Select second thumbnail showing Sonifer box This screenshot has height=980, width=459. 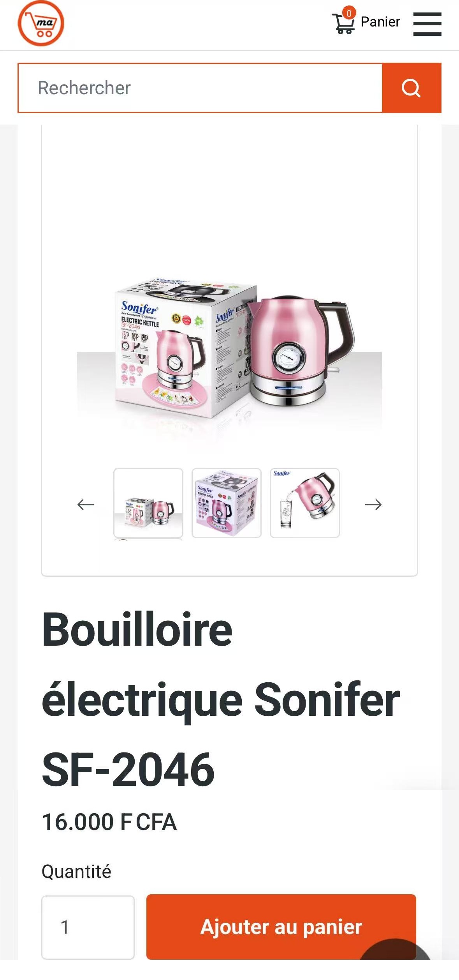pos(227,503)
